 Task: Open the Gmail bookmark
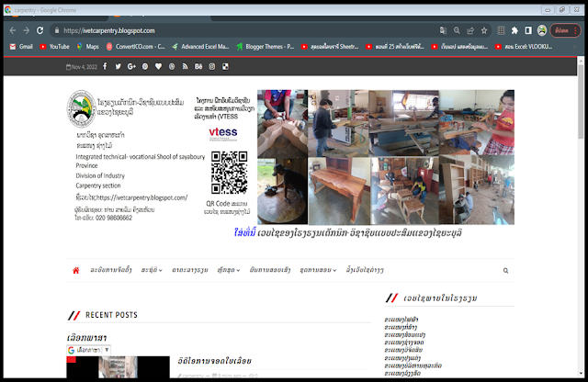tap(21, 47)
